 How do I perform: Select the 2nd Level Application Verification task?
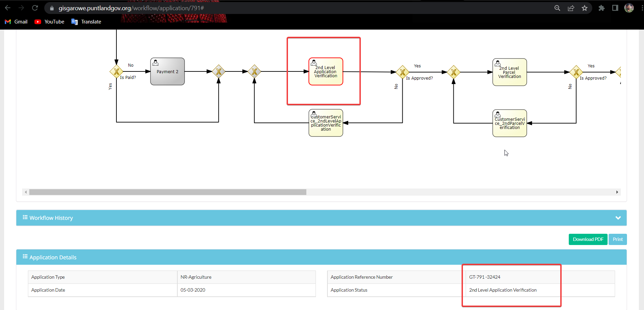[326, 71]
